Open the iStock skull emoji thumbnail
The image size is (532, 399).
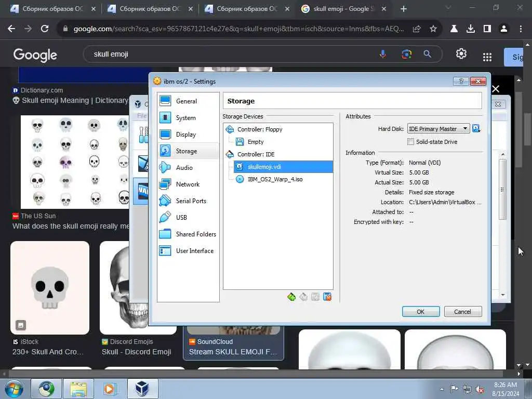[50, 288]
